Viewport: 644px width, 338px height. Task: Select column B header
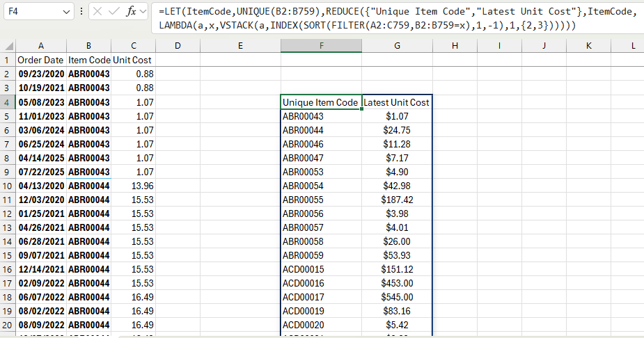pyautogui.click(x=88, y=46)
